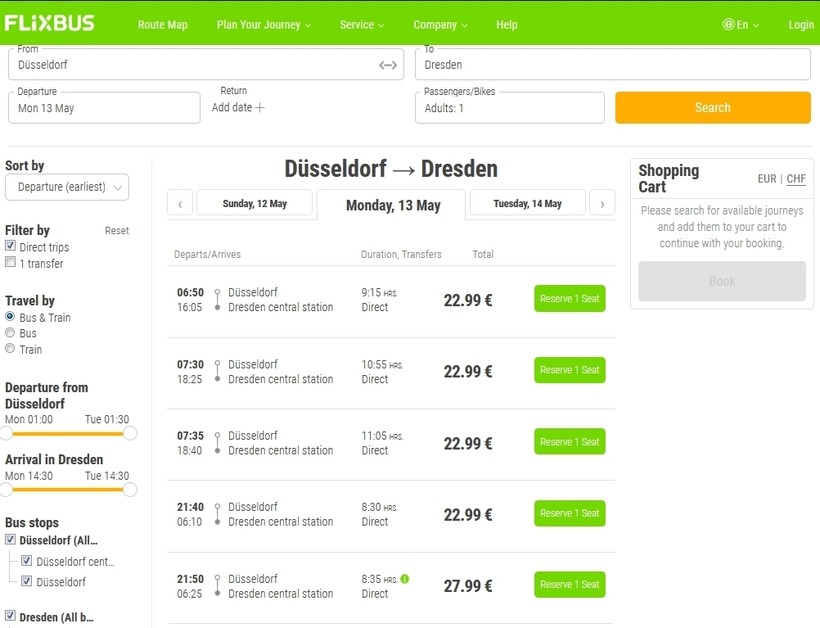Click green info icon on 21:50 trip
This screenshot has width=820, height=628.
point(405,579)
